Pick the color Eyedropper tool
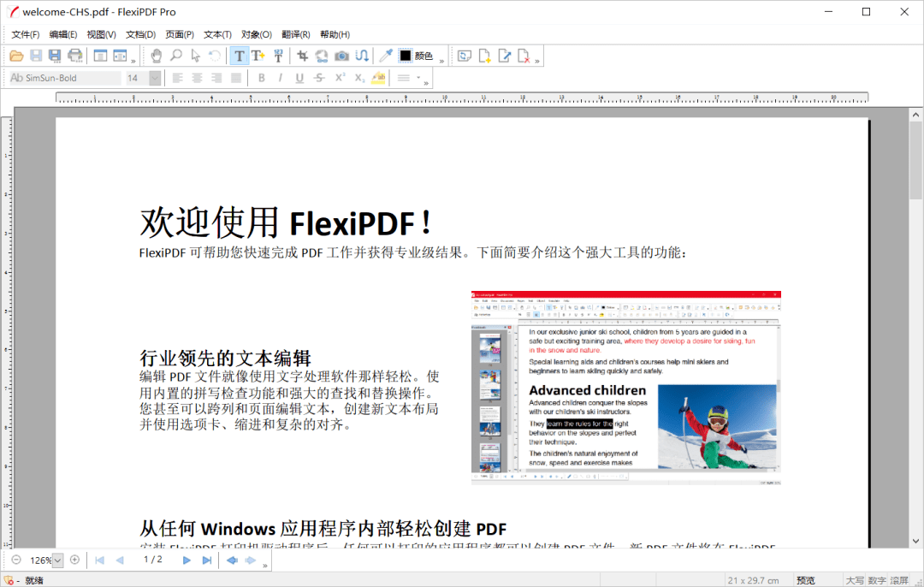The image size is (924, 587). click(x=384, y=56)
